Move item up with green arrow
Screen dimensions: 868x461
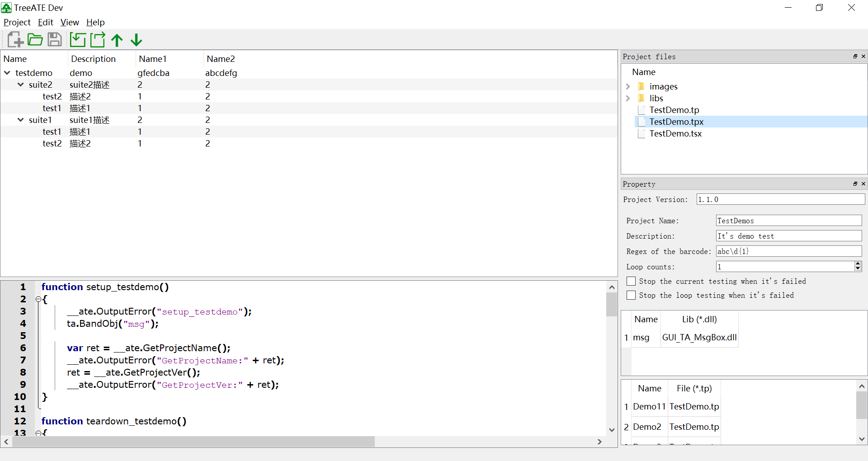(117, 40)
